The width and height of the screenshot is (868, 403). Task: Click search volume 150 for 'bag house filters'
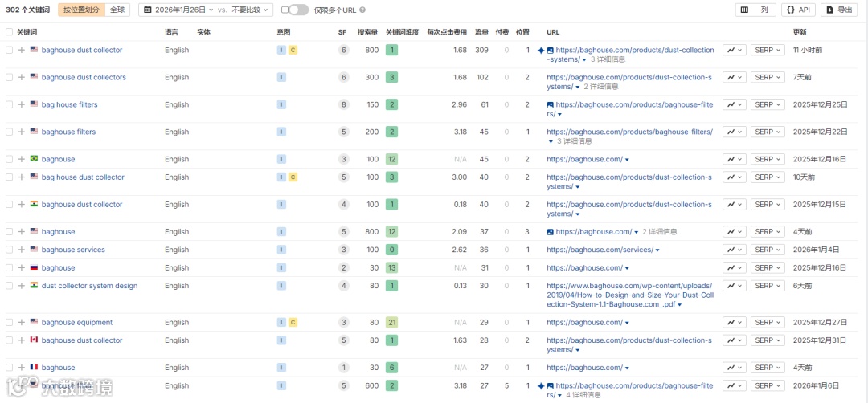pyautogui.click(x=372, y=104)
